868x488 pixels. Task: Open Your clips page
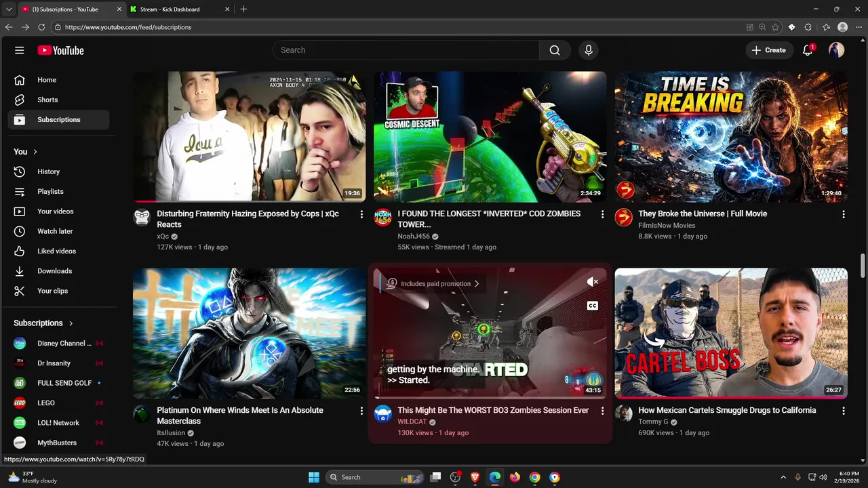pos(58,291)
